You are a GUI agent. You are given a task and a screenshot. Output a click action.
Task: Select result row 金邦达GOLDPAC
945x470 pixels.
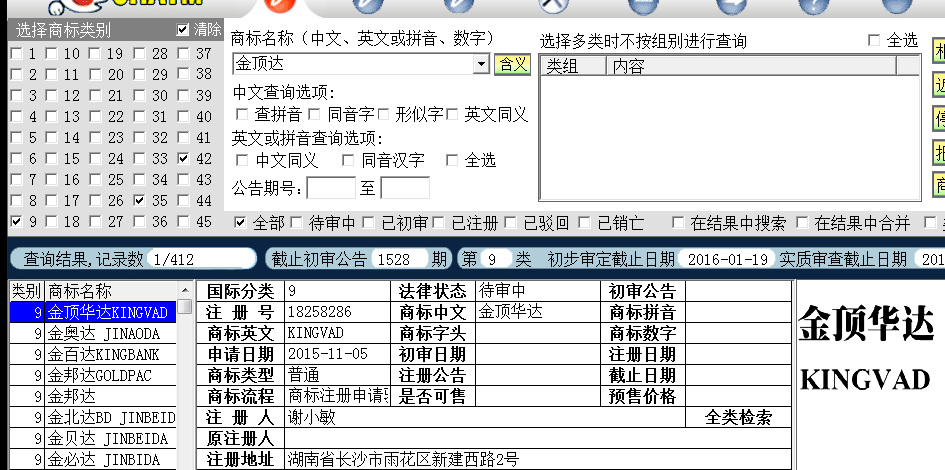pyautogui.click(x=93, y=375)
